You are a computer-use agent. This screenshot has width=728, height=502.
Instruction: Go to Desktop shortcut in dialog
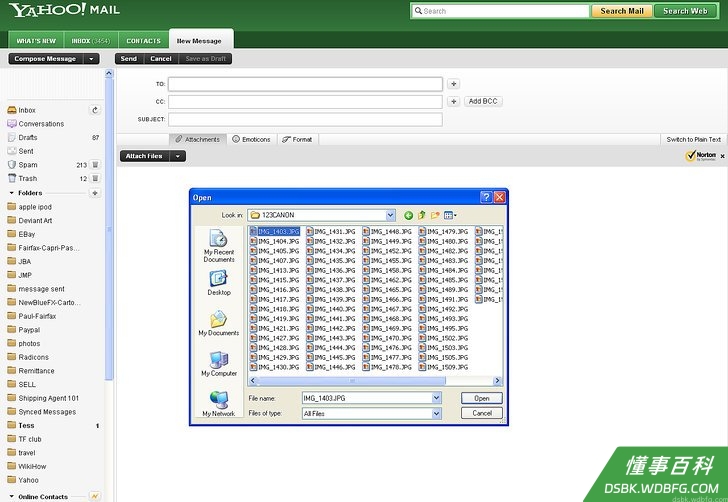[x=219, y=283]
